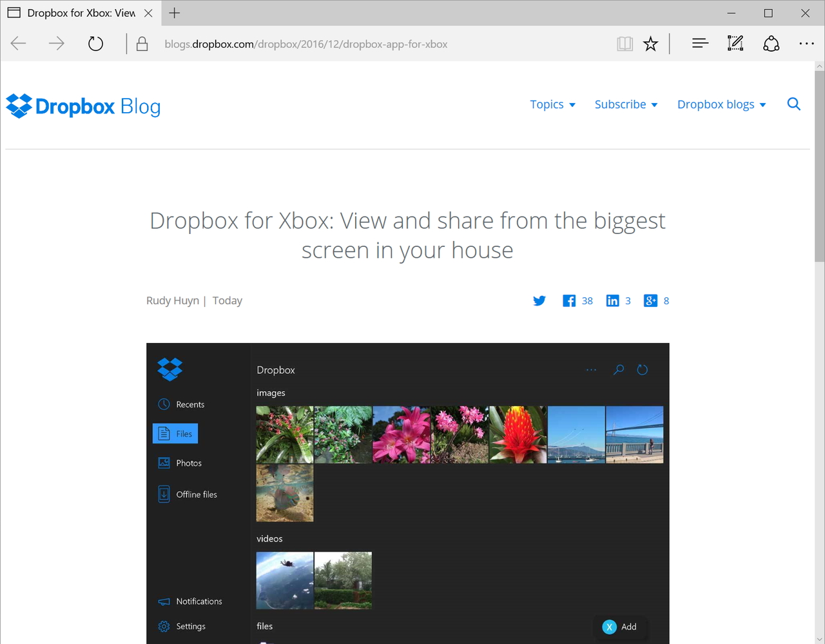This screenshot has height=644, width=825.
Task: Open Settings via the gear icon
Action: [x=164, y=626]
